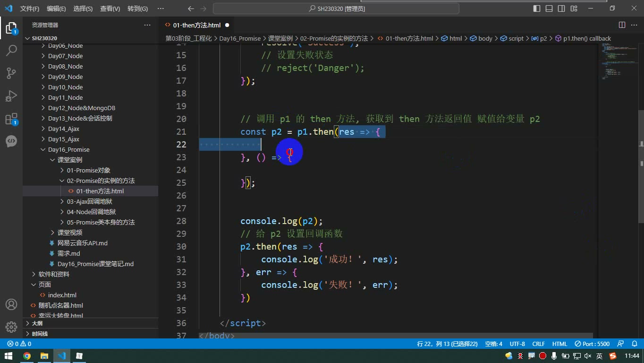
Task: Click the go back arrow in title bar
Action: [x=191, y=9]
